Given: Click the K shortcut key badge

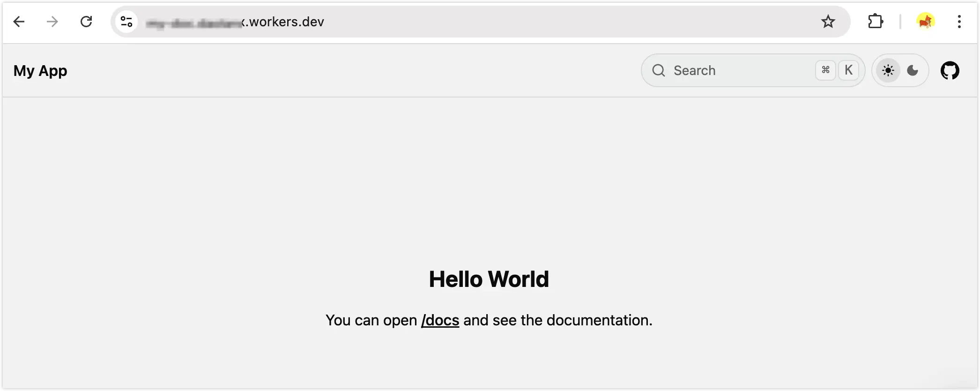Looking at the screenshot, I should click(848, 70).
